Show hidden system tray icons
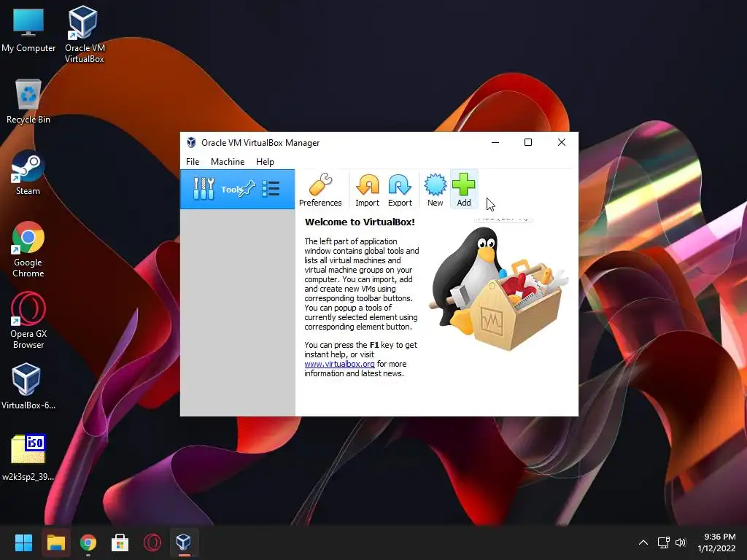 point(643,542)
